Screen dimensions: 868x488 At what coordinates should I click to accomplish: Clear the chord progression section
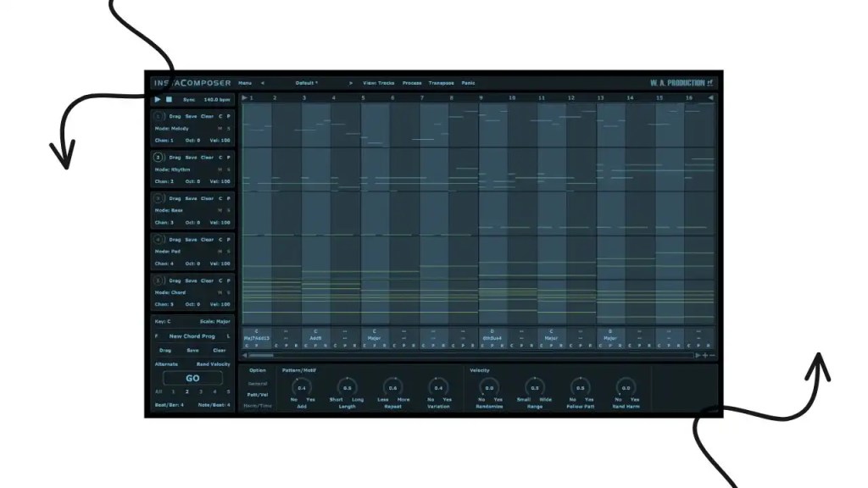coord(220,350)
